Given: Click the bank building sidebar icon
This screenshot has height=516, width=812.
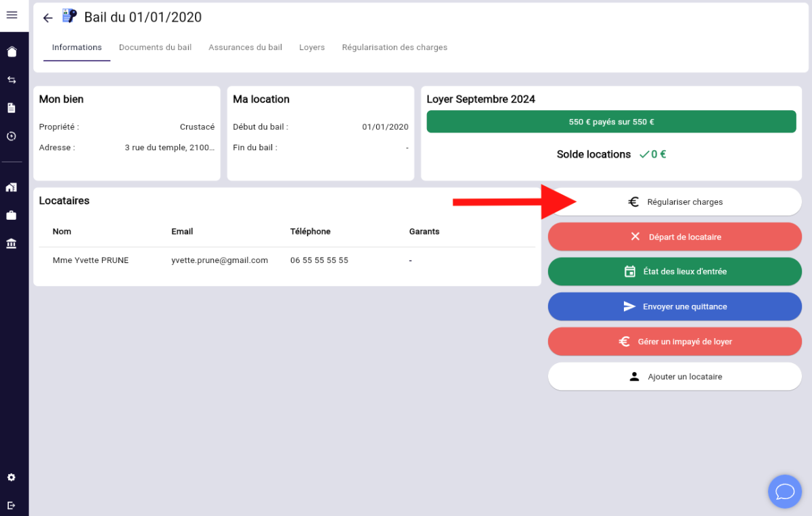Looking at the screenshot, I should pos(12,243).
